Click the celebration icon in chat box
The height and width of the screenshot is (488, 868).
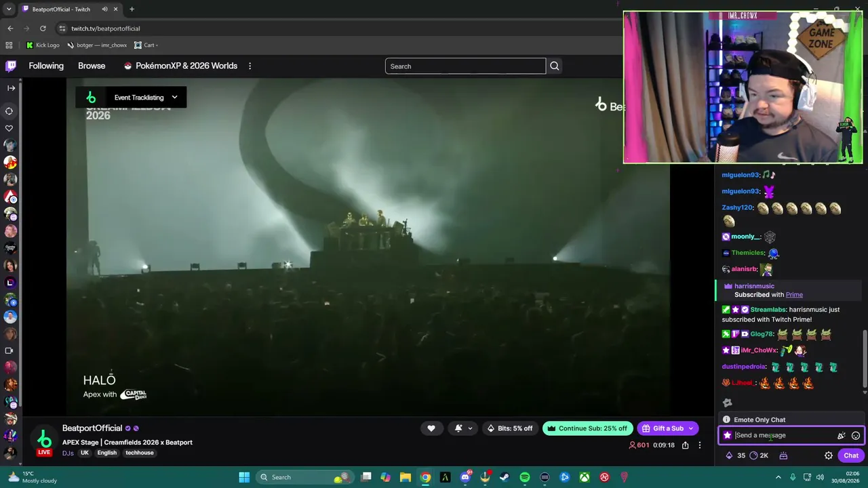click(x=842, y=436)
